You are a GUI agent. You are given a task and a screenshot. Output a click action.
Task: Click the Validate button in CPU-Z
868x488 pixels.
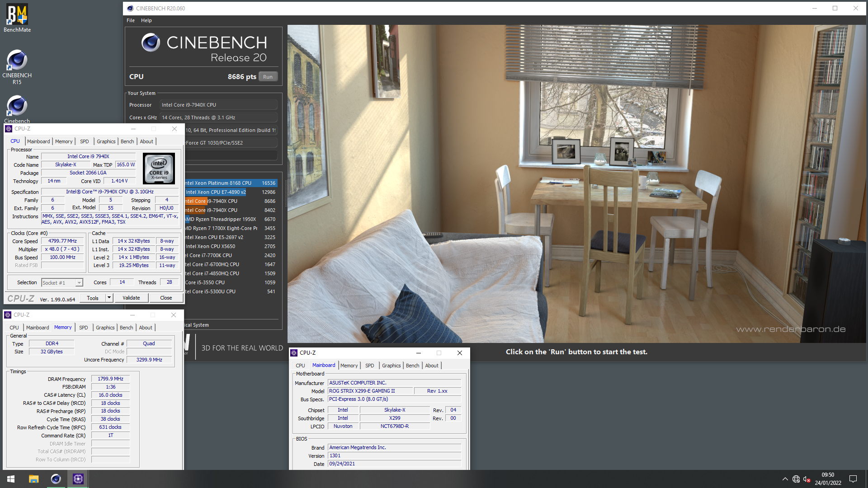tap(131, 298)
